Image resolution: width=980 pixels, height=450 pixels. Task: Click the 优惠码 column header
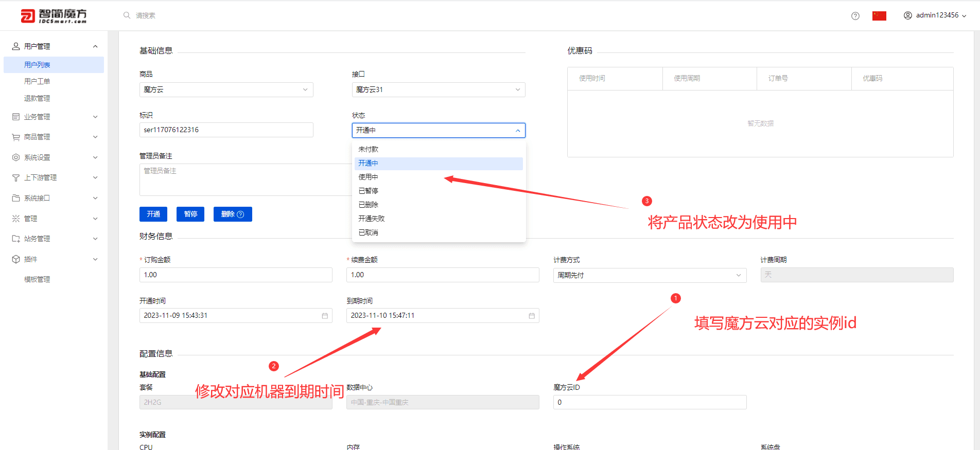tap(902, 79)
